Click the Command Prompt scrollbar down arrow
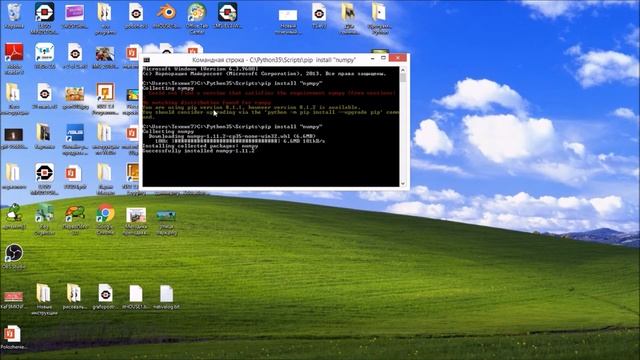Image resolution: width=640 pixels, height=360 pixels. coord(403,184)
